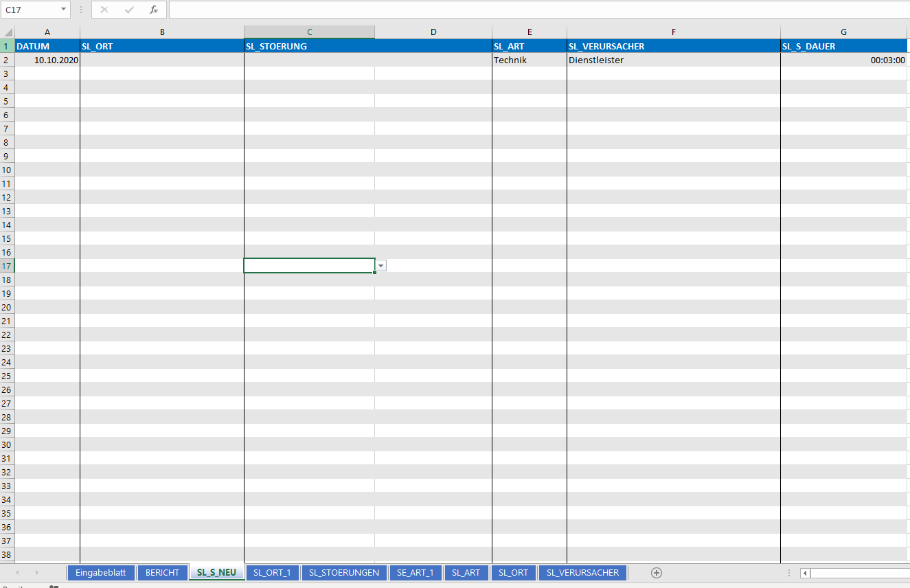
Task: Select column F header
Action: 674,32
